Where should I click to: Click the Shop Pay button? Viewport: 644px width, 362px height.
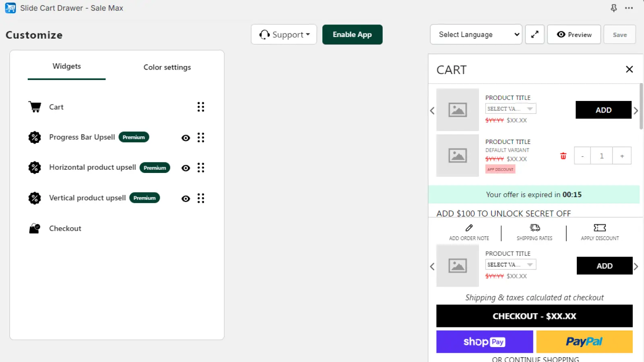[x=485, y=342]
